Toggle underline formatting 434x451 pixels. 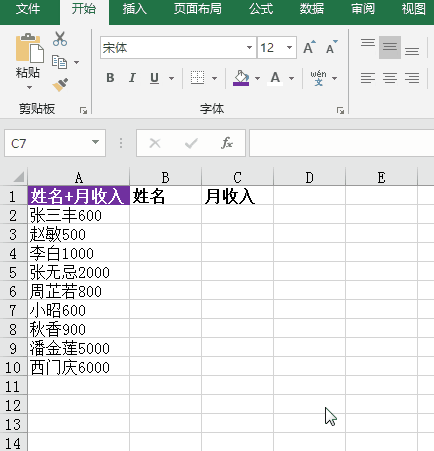[x=154, y=78]
